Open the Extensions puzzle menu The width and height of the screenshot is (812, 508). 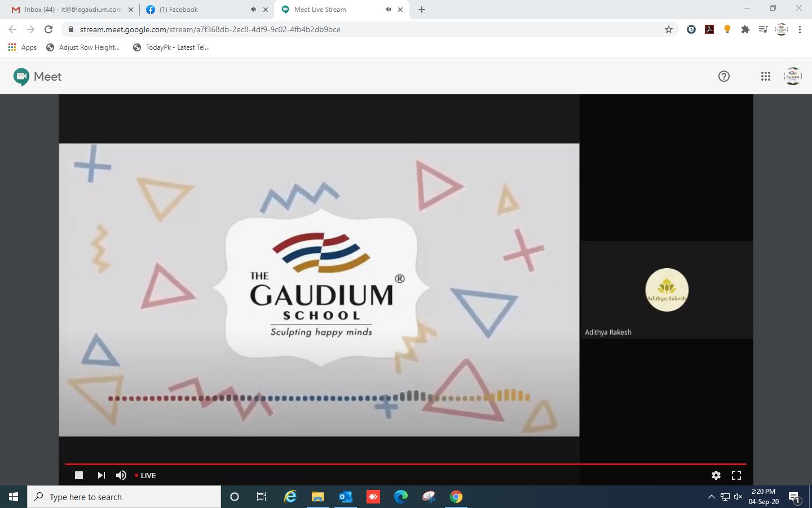745,29
